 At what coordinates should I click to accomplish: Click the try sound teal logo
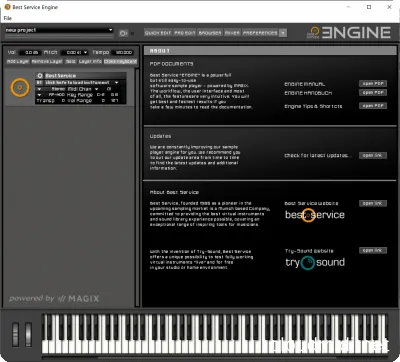[x=315, y=263]
